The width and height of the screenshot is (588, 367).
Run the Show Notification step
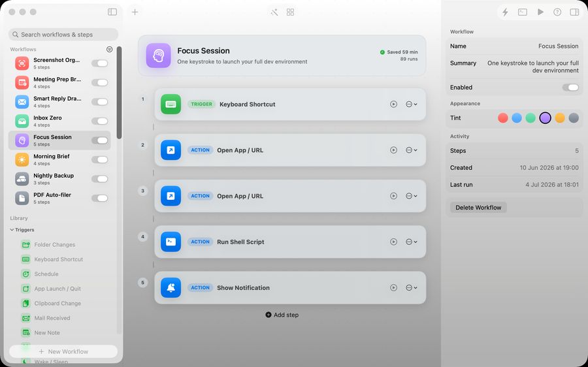point(393,287)
